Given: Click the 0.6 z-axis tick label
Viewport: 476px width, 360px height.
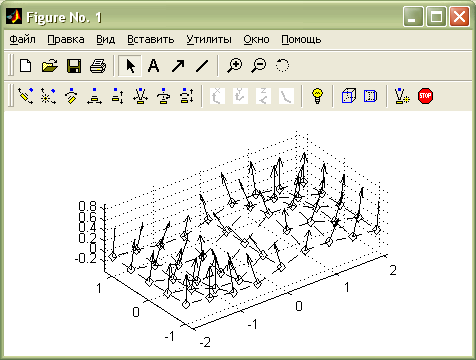Looking at the screenshot, I should click(87, 217).
